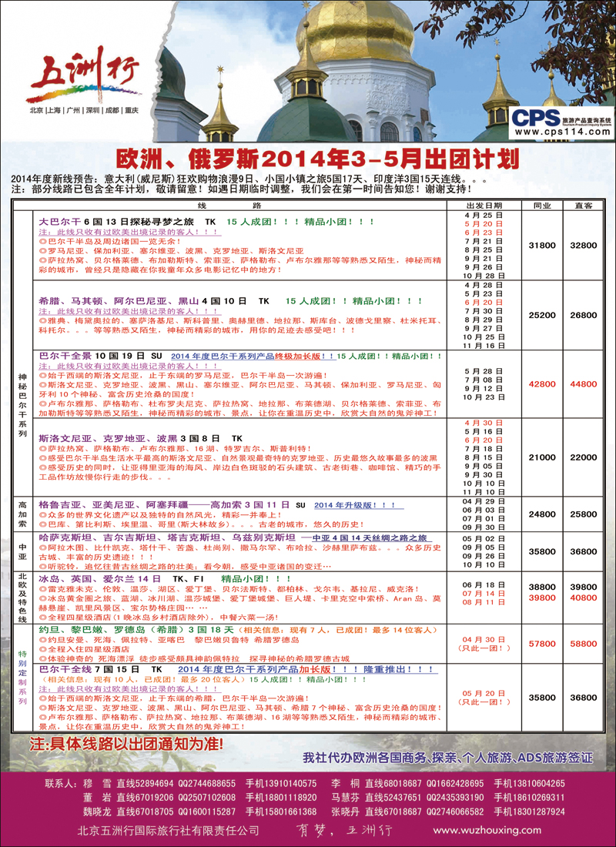616x847 pixels.
Task: Click the tour title '大巴尔干6国13日探秘寻梦之旅'
Action: pyautogui.click(x=116, y=222)
